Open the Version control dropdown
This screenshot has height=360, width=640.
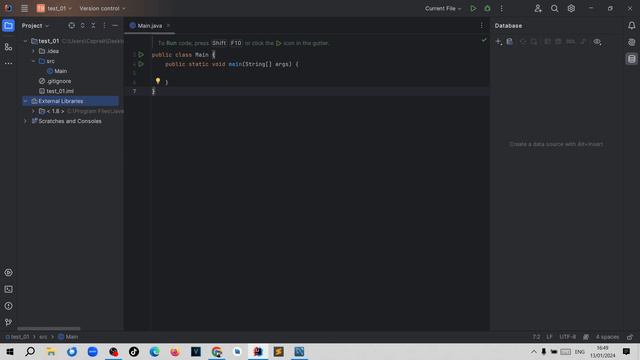click(x=102, y=8)
